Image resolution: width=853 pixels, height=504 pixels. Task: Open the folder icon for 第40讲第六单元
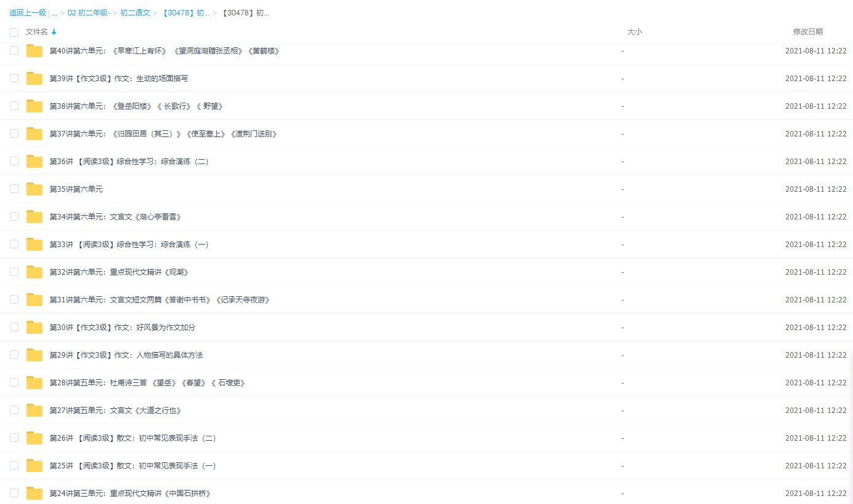point(34,51)
